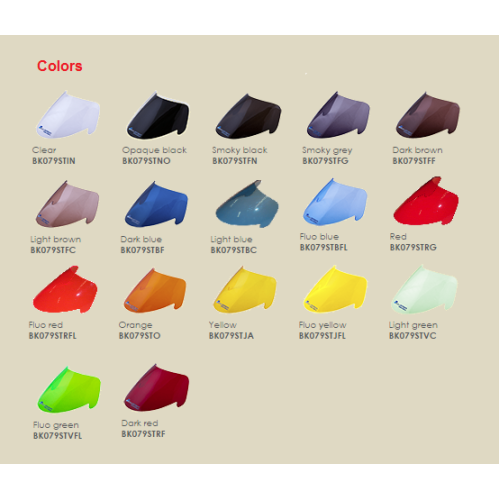The height and width of the screenshot is (500, 500).
Task: Click the Fluo yellow label
Action: [323, 325]
